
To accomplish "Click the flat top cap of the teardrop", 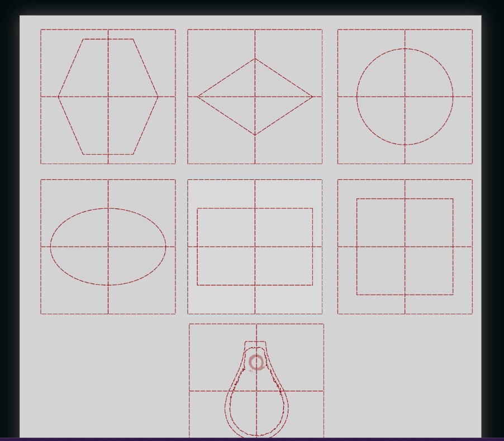I will [255, 342].
